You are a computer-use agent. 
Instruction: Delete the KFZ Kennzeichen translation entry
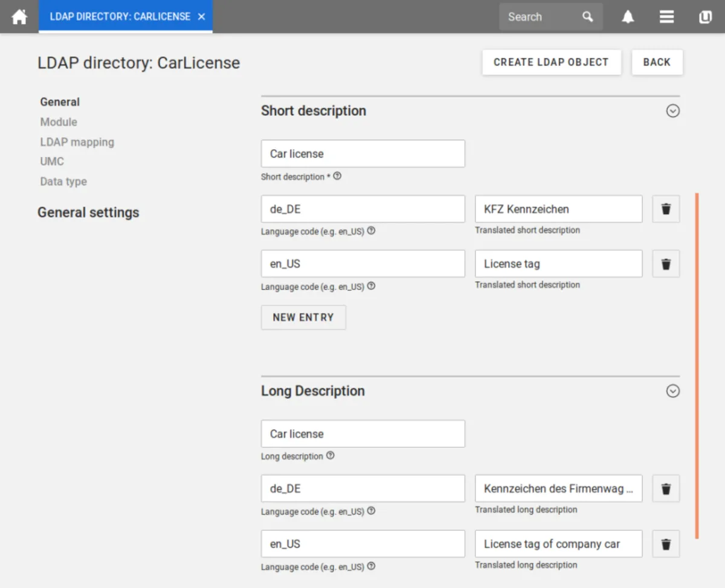click(x=665, y=209)
